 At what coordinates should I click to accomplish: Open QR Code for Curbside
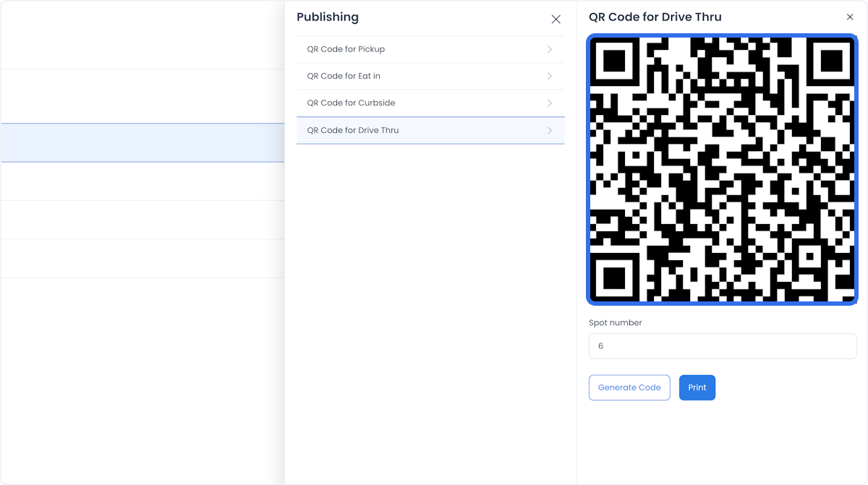[x=430, y=103]
